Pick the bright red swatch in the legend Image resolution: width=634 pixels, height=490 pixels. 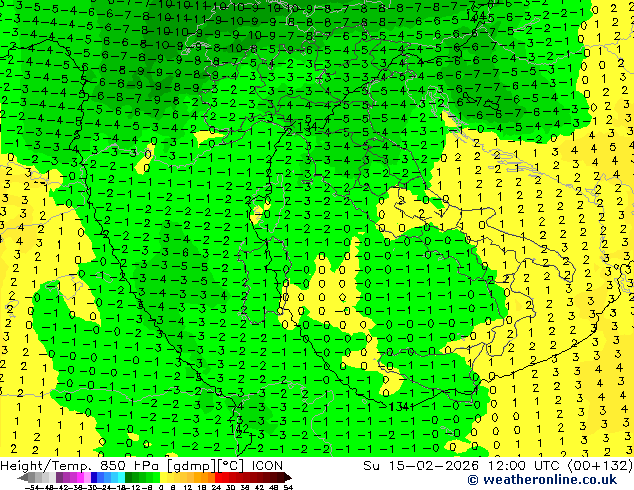[x=218, y=477]
